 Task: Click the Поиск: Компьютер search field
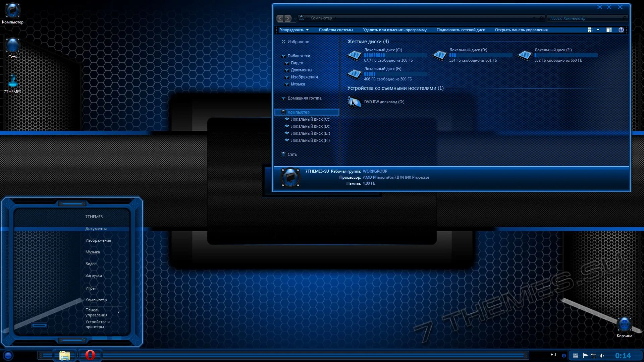(588, 18)
